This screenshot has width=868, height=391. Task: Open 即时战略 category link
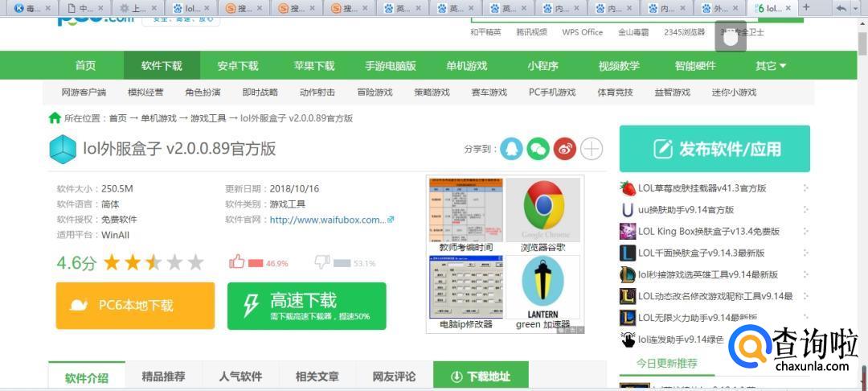tap(260, 93)
